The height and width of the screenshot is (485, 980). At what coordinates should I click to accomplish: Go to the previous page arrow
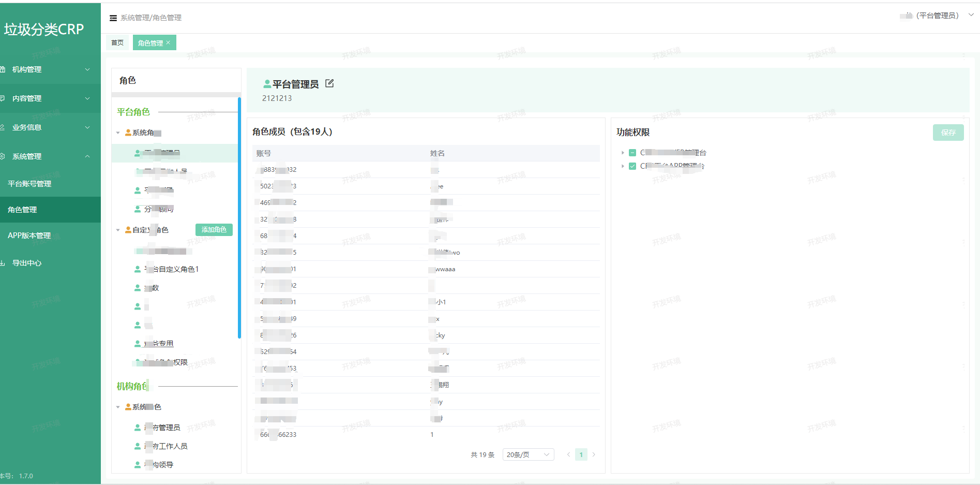[x=568, y=454]
